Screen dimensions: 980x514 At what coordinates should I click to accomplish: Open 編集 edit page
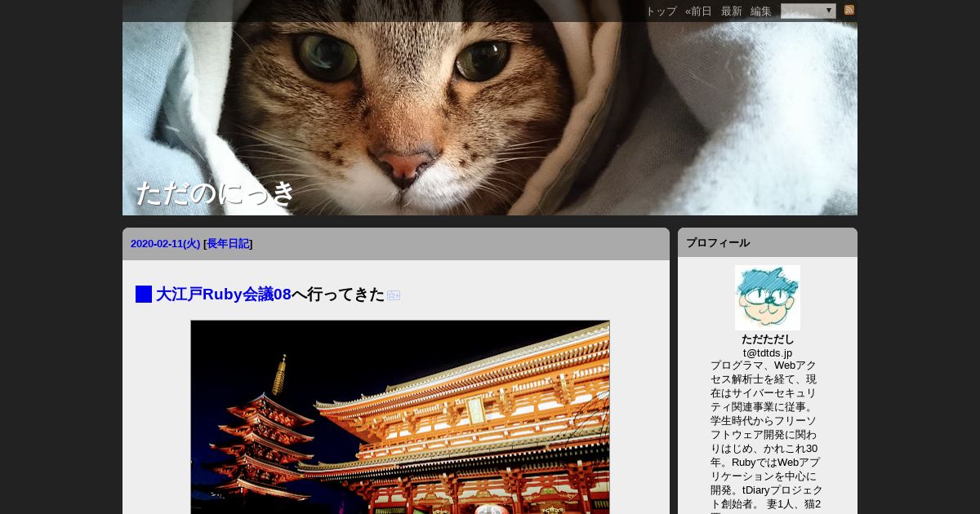click(761, 11)
